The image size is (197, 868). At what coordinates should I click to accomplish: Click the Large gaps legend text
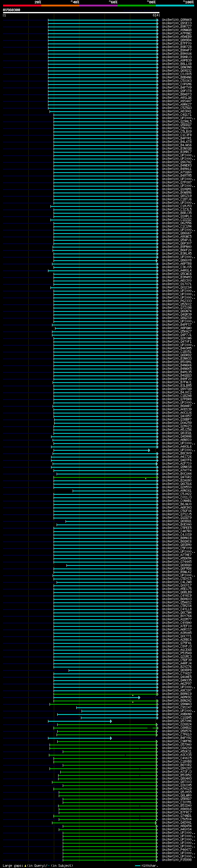coord(13,866)
